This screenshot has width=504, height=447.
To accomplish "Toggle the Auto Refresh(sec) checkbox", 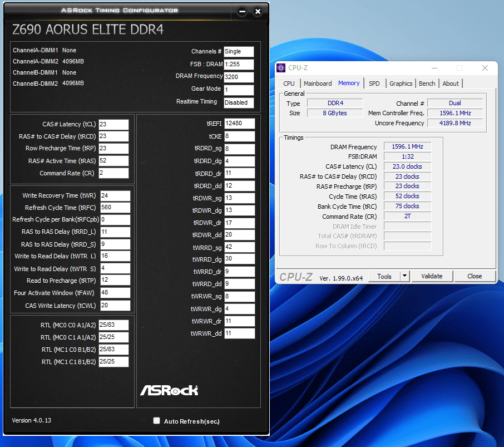I will coord(156,421).
